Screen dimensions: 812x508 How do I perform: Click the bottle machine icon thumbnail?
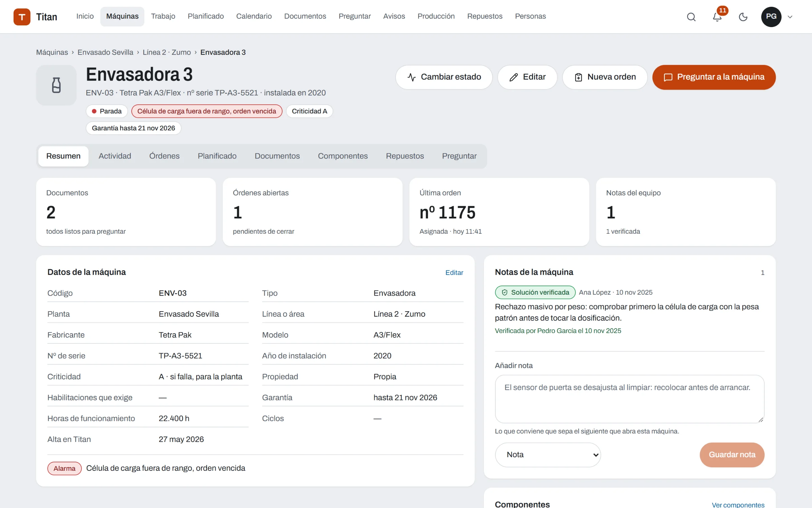click(x=56, y=85)
